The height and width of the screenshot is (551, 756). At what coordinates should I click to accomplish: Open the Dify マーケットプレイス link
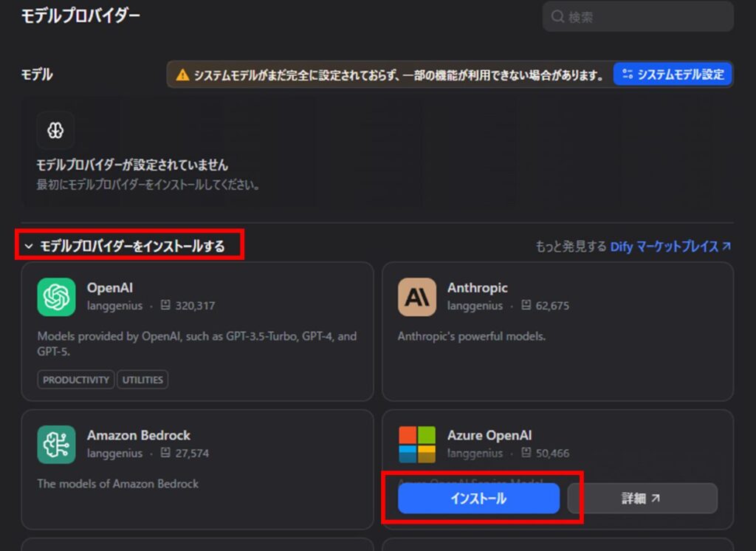point(670,247)
